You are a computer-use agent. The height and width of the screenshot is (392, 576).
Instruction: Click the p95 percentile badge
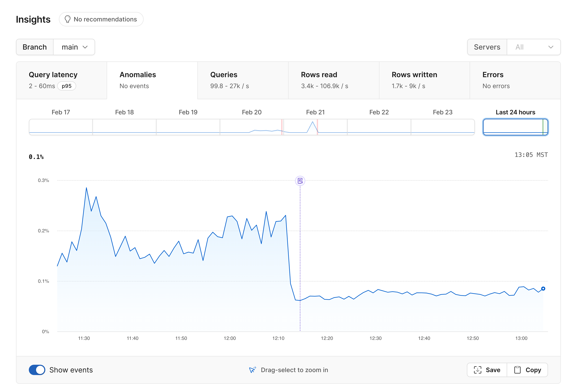pos(66,86)
